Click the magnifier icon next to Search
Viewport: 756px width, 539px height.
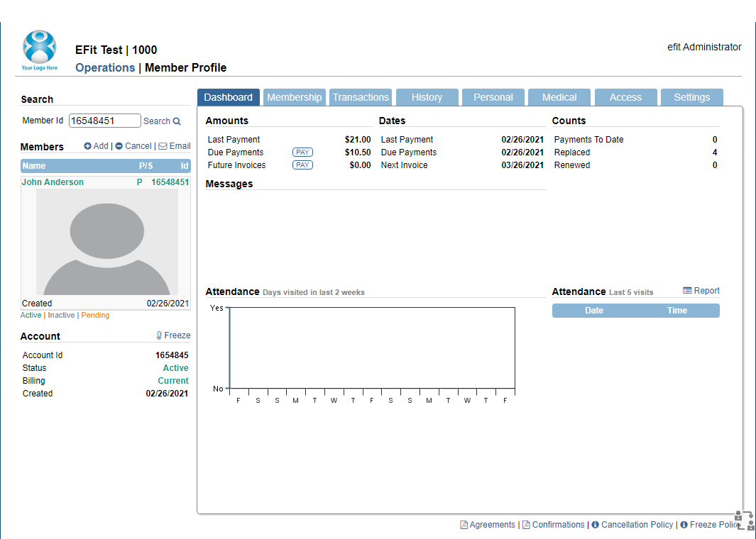[177, 121]
